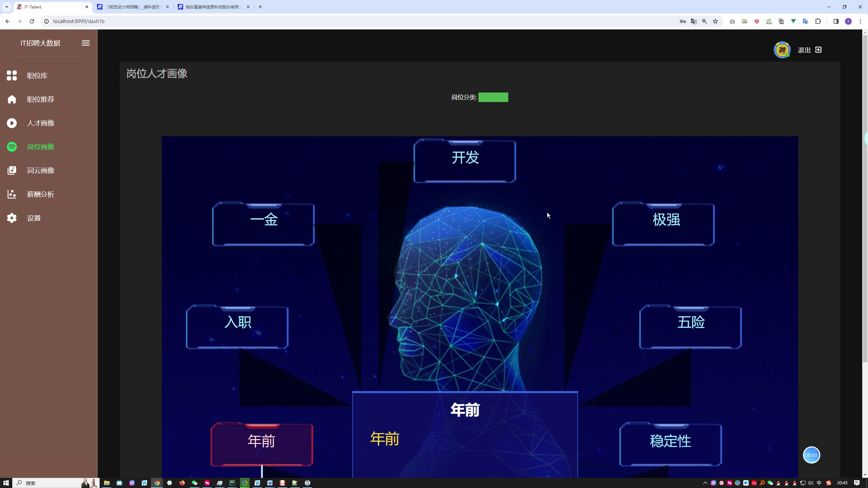
Task: Click the 职位推荐 home icon
Action: (x=12, y=99)
